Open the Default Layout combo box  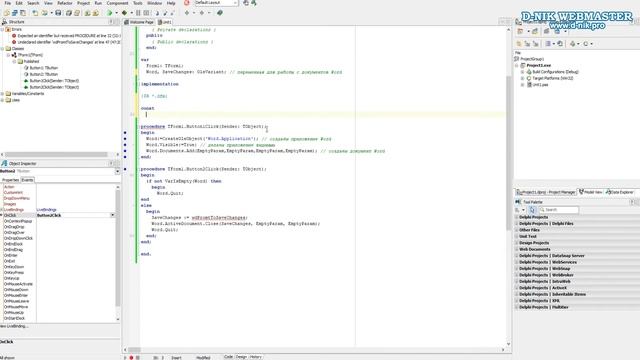coord(216,3)
